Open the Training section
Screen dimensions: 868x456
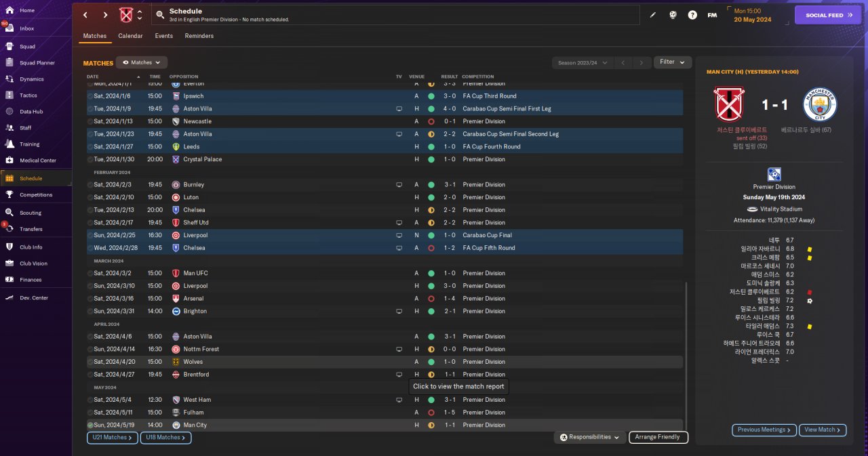(x=29, y=144)
